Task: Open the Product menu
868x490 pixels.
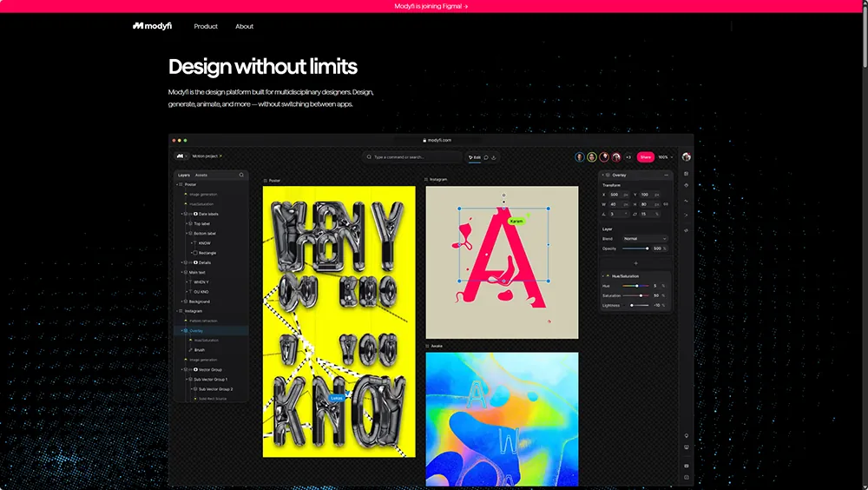Action: coord(206,27)
